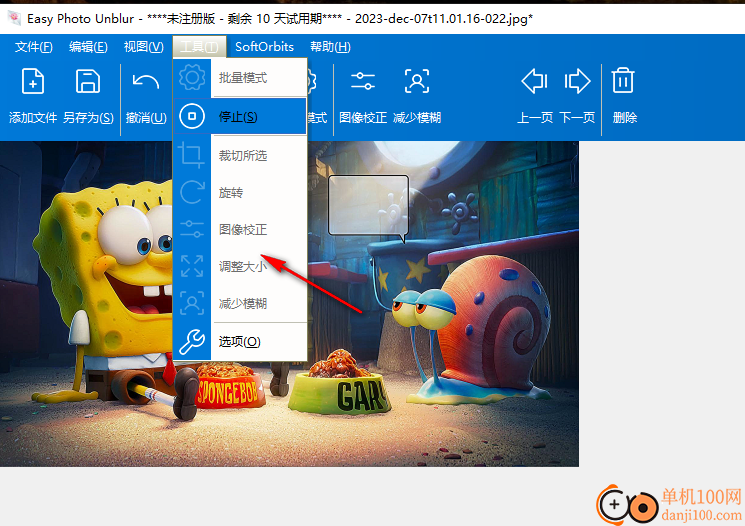Open the SoftOrbits menu
The height and width of the screenshot is (526, 745).
[x=264, y=47]
